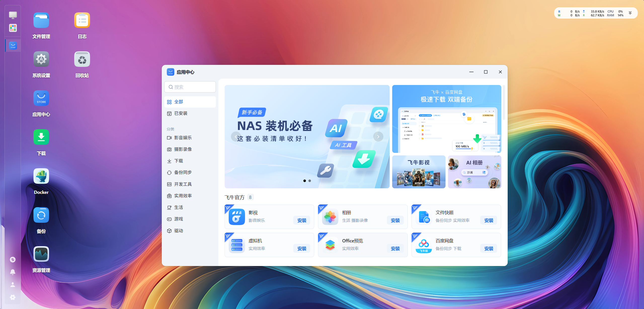
Task: Open the 实用效率 category in sidebar
Action: pos(190,196)
